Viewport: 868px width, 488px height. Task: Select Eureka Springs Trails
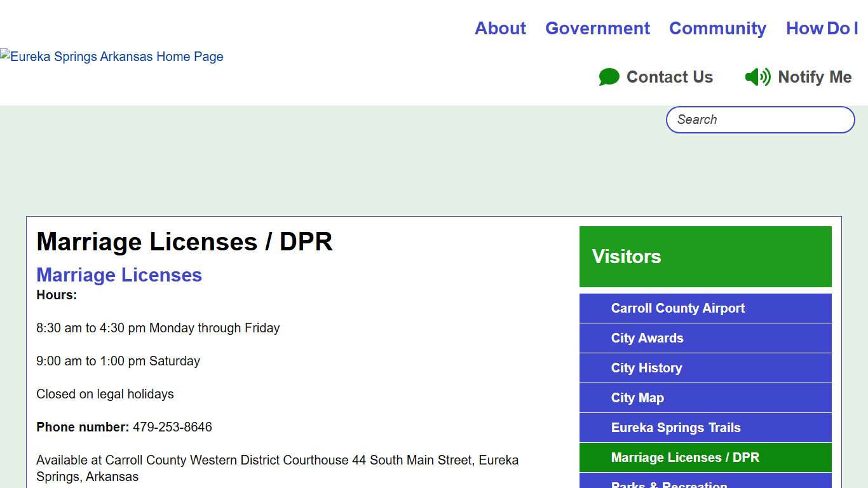point(675,428)
